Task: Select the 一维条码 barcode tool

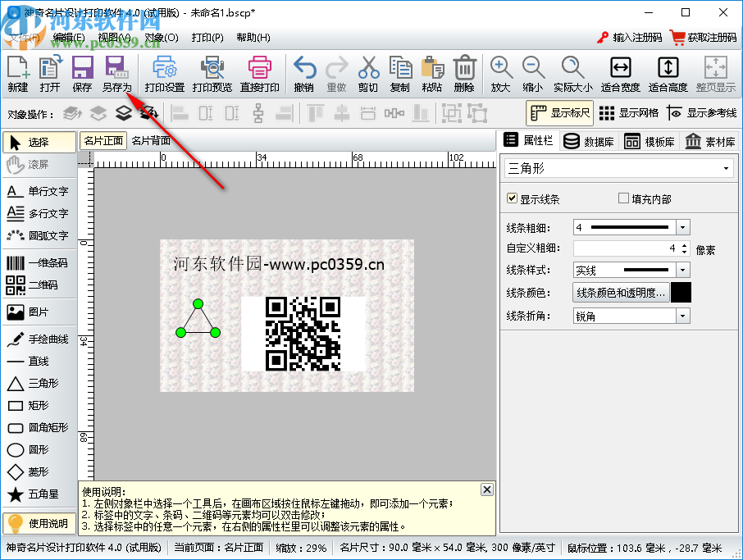Action: [39, 262]
